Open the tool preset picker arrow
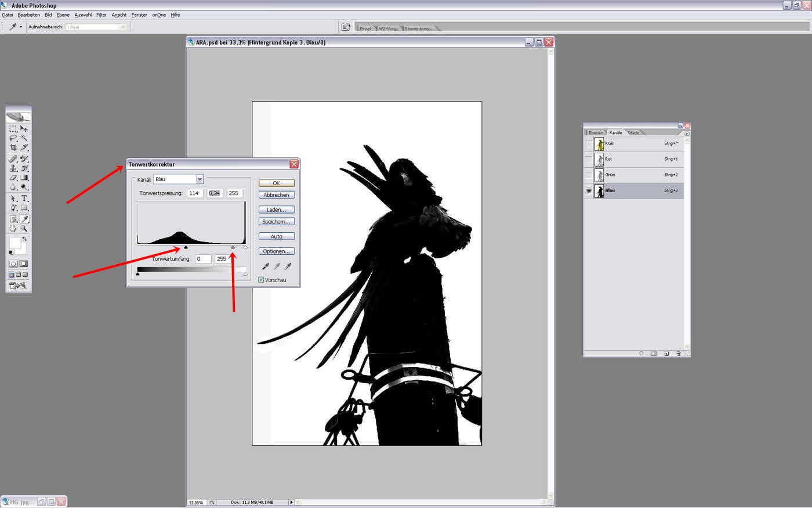812x508 pixels. [21, 27]
